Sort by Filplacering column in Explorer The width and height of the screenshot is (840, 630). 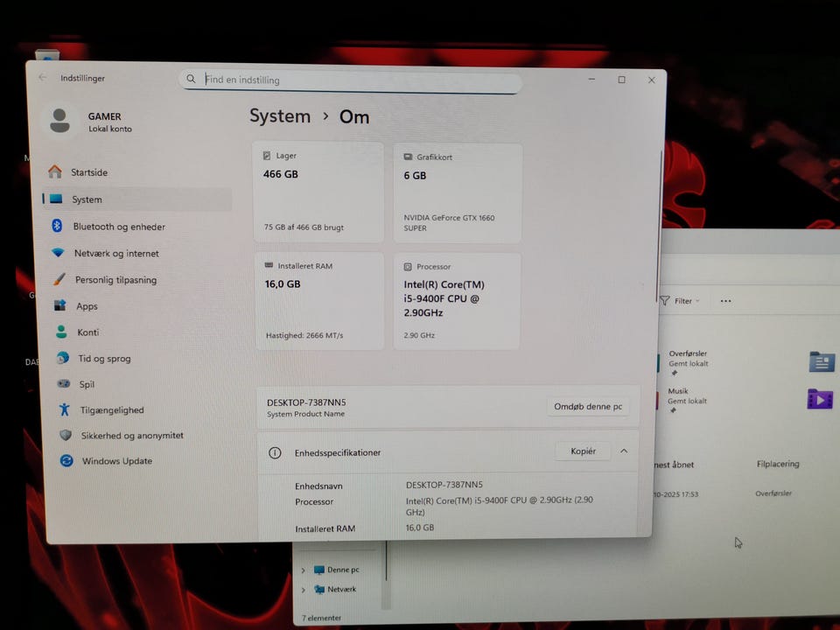(x=778, y=464)
